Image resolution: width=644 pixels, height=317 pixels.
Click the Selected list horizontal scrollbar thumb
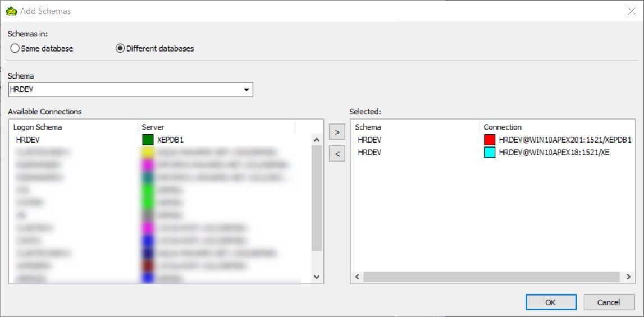point(491,277)
